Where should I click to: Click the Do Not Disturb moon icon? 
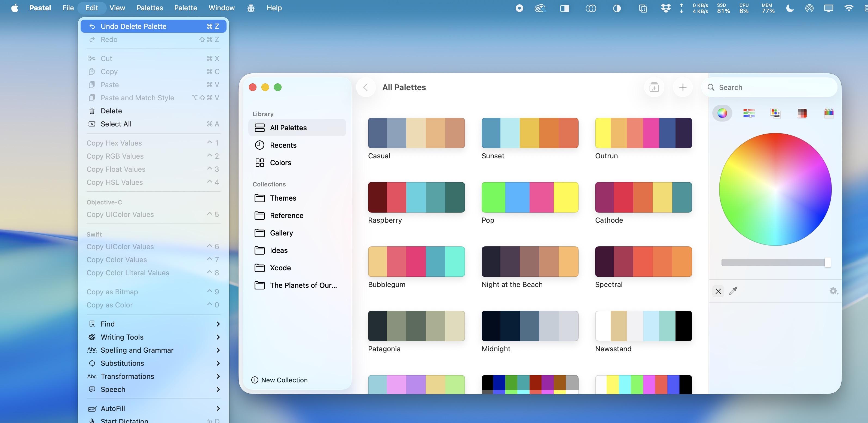790,8
